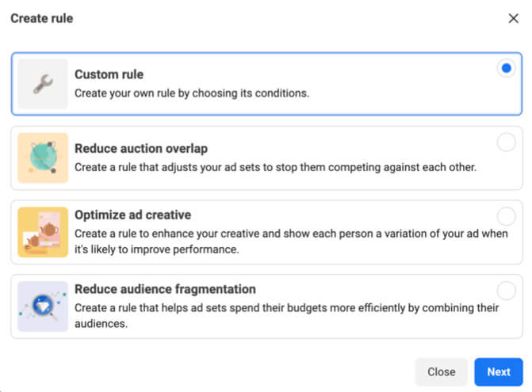This screenshot has width=532, height=392.
Task: Click the Reduce audience fragmentation heading
Action: pyautogui.click(x=165, y=289)
